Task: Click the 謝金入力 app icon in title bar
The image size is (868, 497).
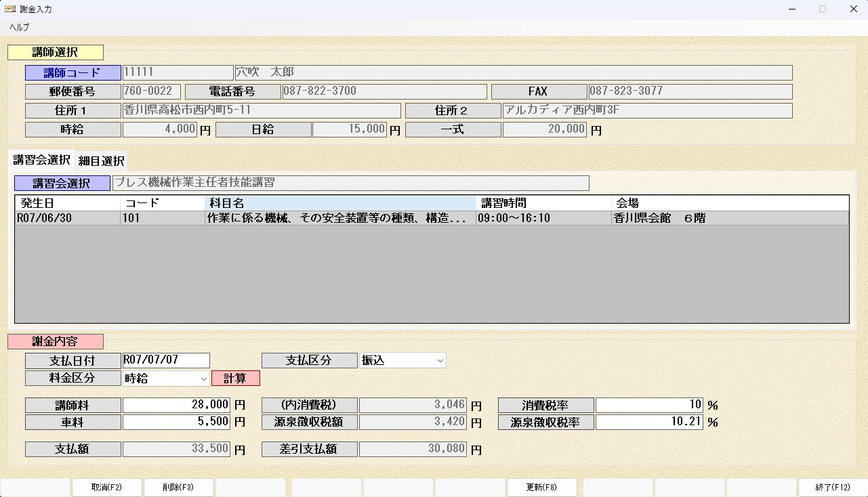Action: [10, 9]
